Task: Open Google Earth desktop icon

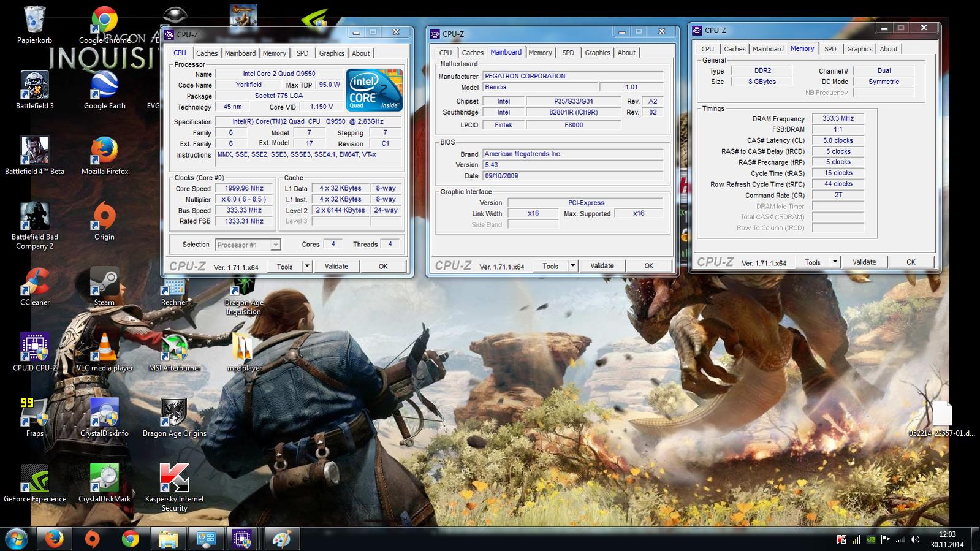Action: (104, 91)
